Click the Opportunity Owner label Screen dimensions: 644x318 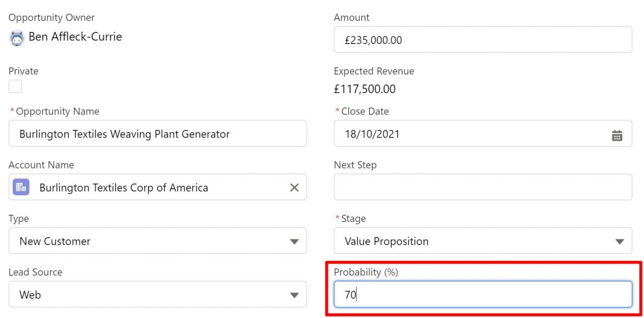click(x=52, y=18)
